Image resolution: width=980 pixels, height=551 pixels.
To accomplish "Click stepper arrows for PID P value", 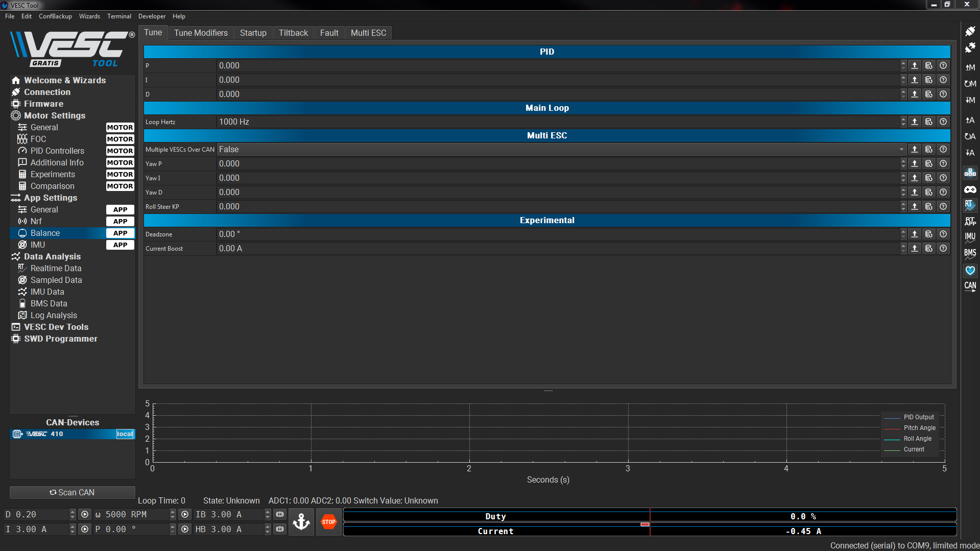I will [x=903, y=66].
